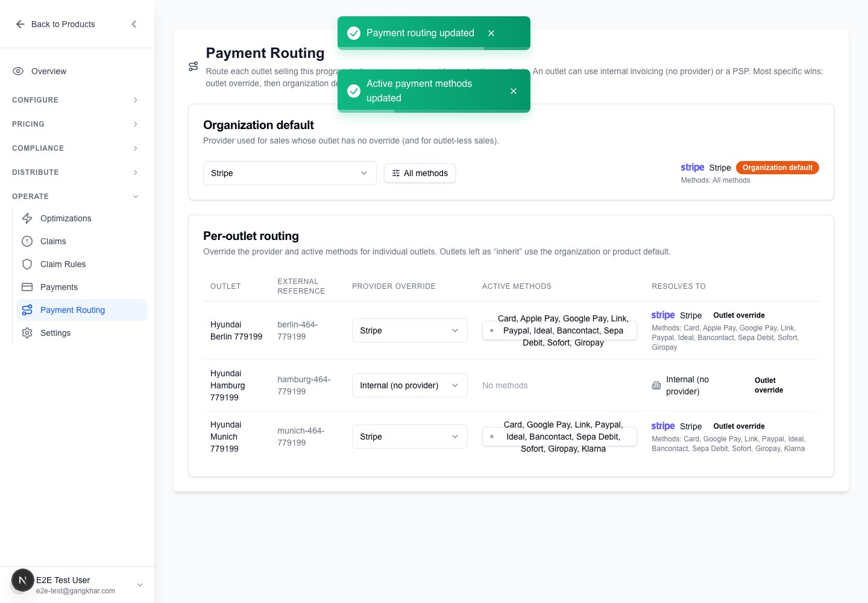Screen dimensions: 868x603
Task: Open provider override dropdown for Hyundai Munich
Action: click(x=410, y=437)
